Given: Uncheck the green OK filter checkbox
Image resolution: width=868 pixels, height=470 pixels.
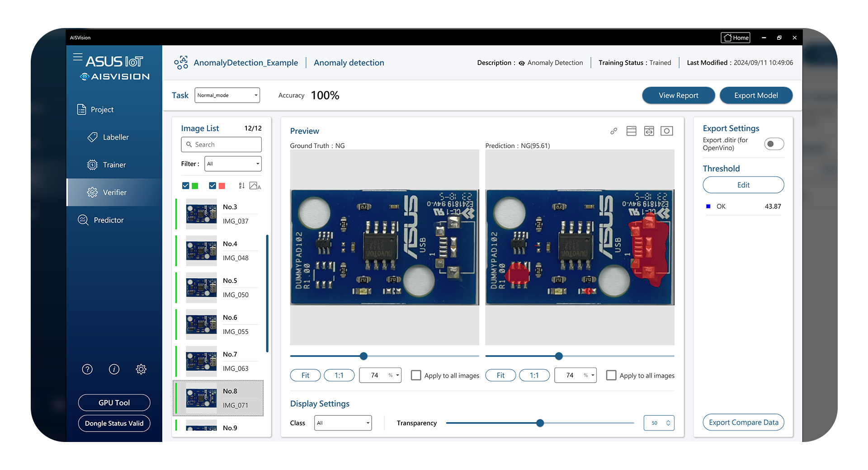Looking at the screenshot, I should click(x=185, y=186).
